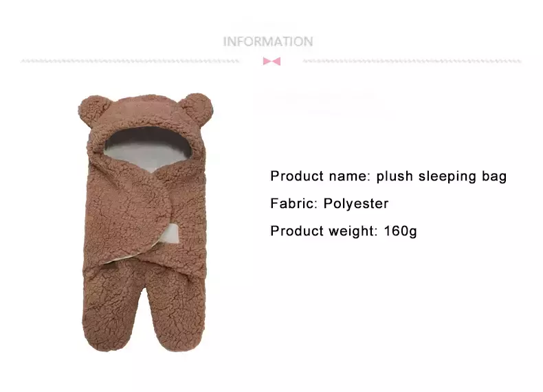Click the '160g' weight value
543x392 pixels.
click(x=400, y=231)
